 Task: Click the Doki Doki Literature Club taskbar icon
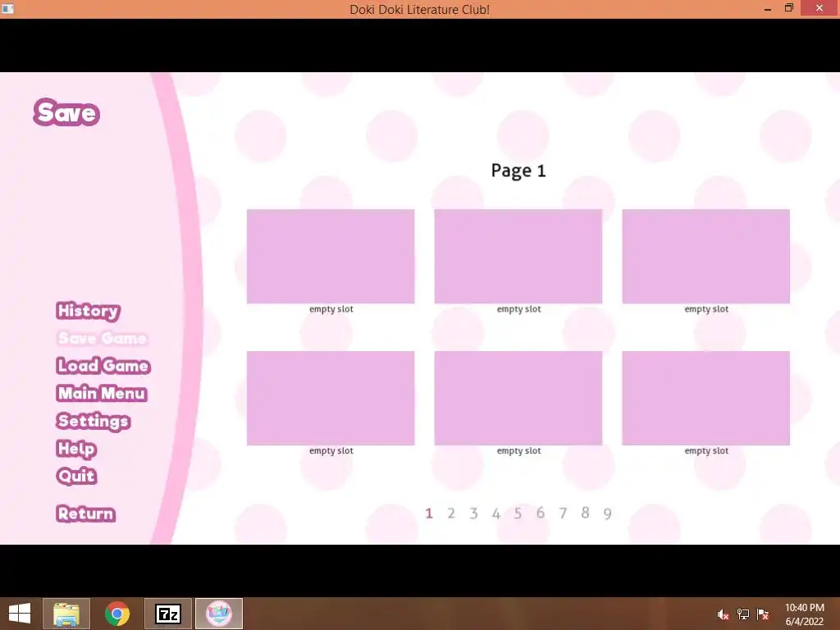point(219,614)
